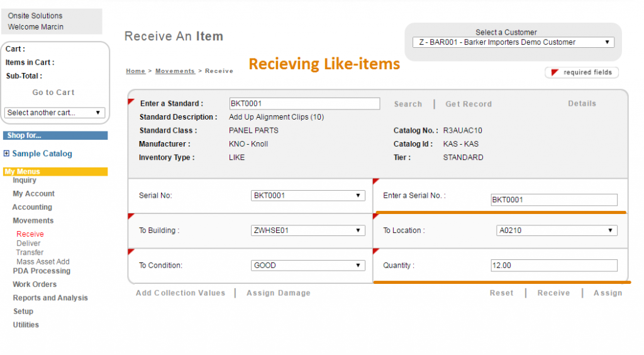Reset the receive form

501,293
